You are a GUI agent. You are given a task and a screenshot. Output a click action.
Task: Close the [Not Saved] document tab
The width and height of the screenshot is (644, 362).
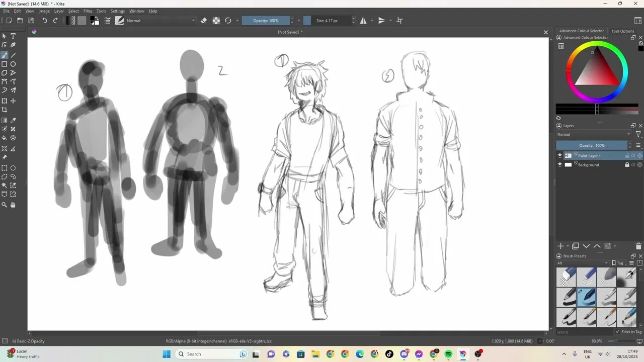[x=546, y=32]
